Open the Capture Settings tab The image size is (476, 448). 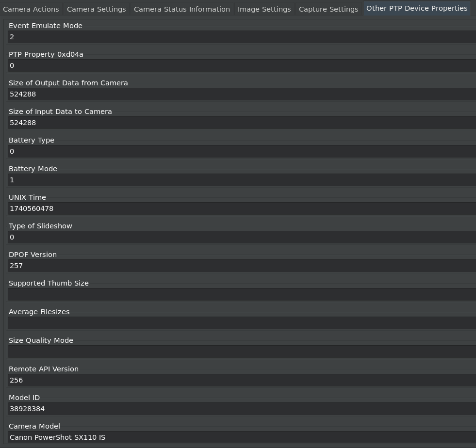328,9
